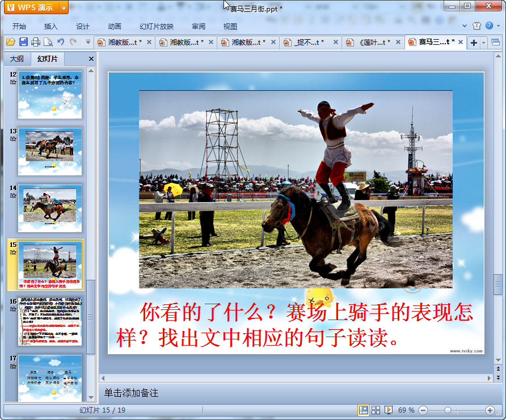Expand the dropdown next to the new tab button

[483, 43]
